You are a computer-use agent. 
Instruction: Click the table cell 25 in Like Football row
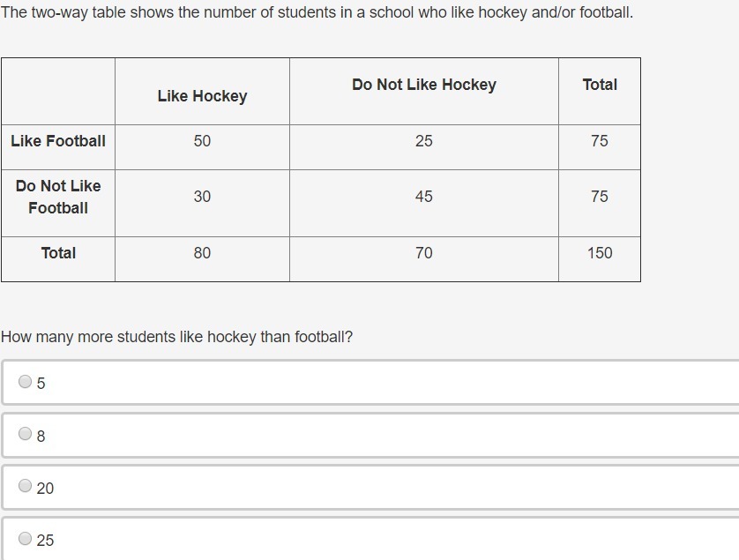(423, 141)
